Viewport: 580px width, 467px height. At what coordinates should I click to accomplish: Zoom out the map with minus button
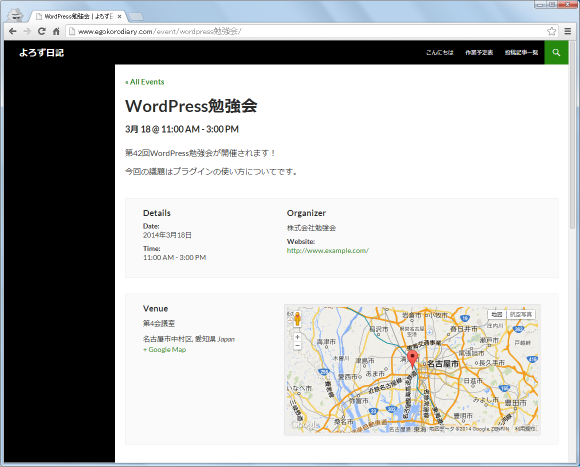point(297,346)
